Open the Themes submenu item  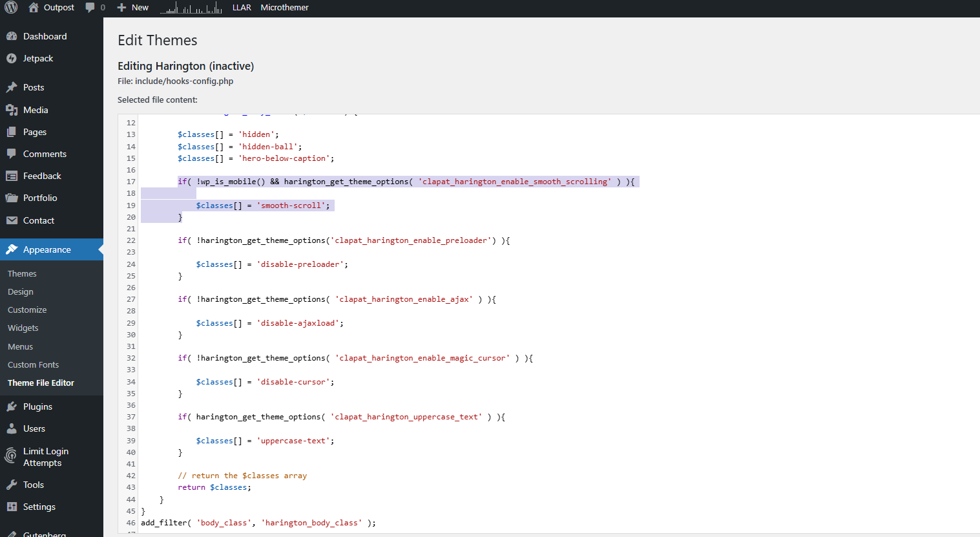pyautogui.click(x=22, y=274)
